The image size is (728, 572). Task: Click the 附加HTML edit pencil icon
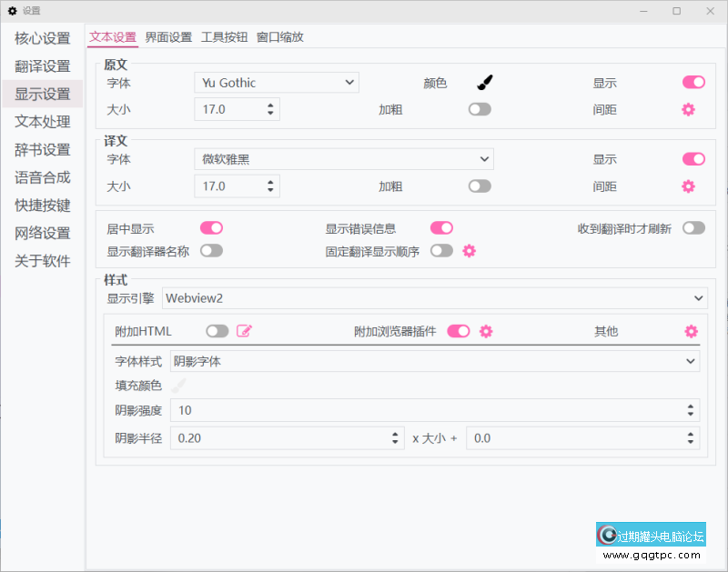(244, 331)
